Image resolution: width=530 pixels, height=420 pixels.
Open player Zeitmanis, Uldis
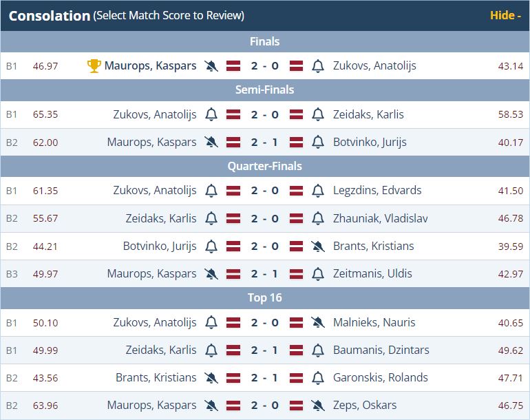tap(372, 273)
